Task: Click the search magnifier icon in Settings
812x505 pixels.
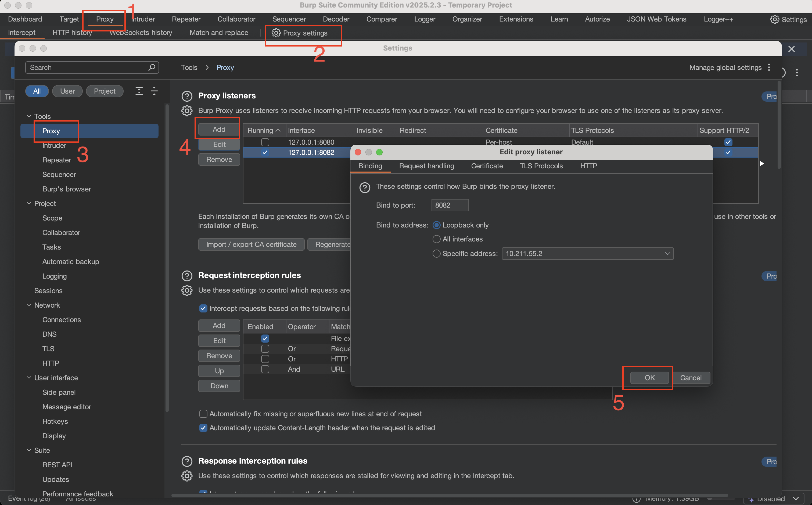Action: coord(152,67)
